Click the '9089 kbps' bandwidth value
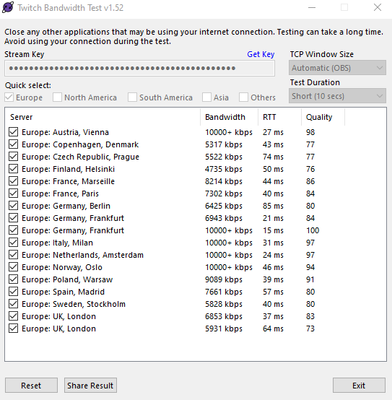The height and width of the screenshot is (400, 392). click(x=224, y=279)
